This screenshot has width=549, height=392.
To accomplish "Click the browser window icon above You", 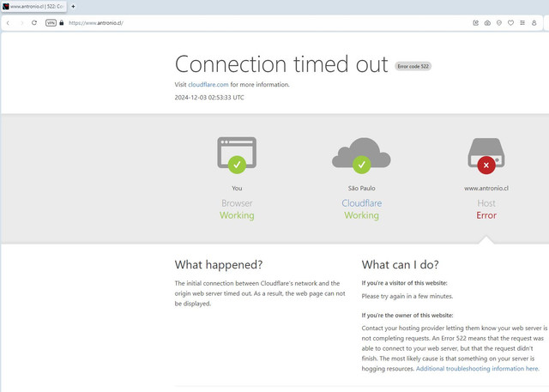I will point(237,154).
